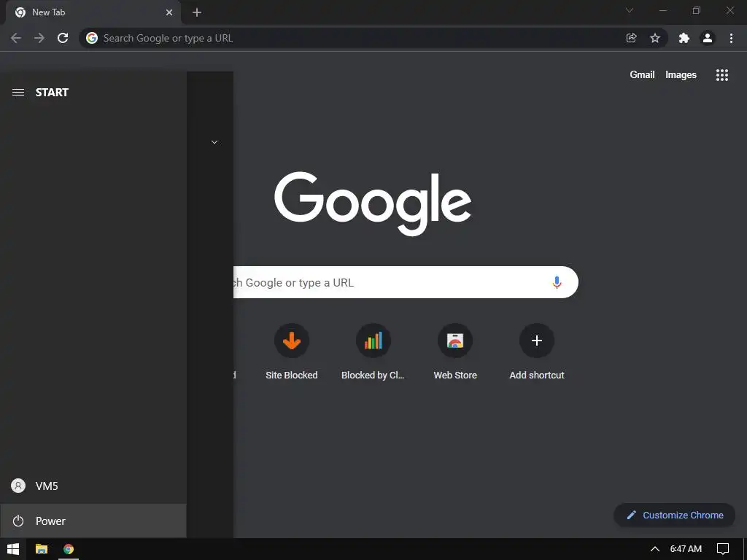Open File Explorer from the taskbar
The image size is (747, 560).
click(x=42, y=549)
